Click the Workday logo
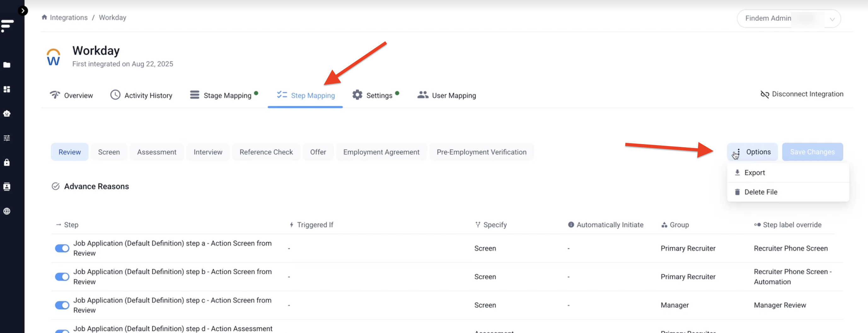 coord(54,57)
